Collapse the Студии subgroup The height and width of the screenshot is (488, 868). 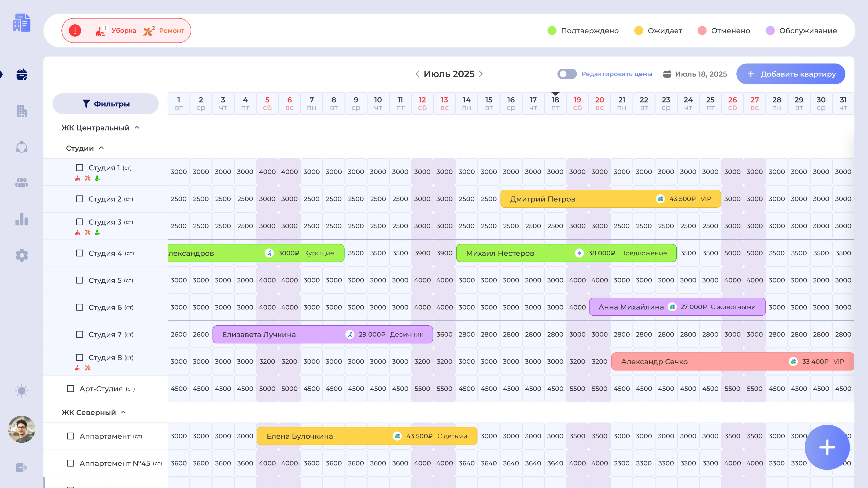pyautogui.click(x=102, y=148)
